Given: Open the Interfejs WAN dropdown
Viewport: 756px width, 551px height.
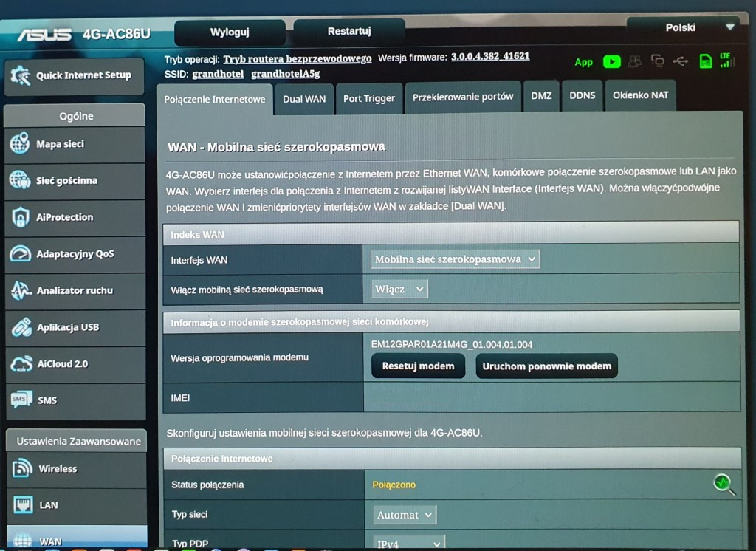Looking at the screenshot, I should [456, 259].
